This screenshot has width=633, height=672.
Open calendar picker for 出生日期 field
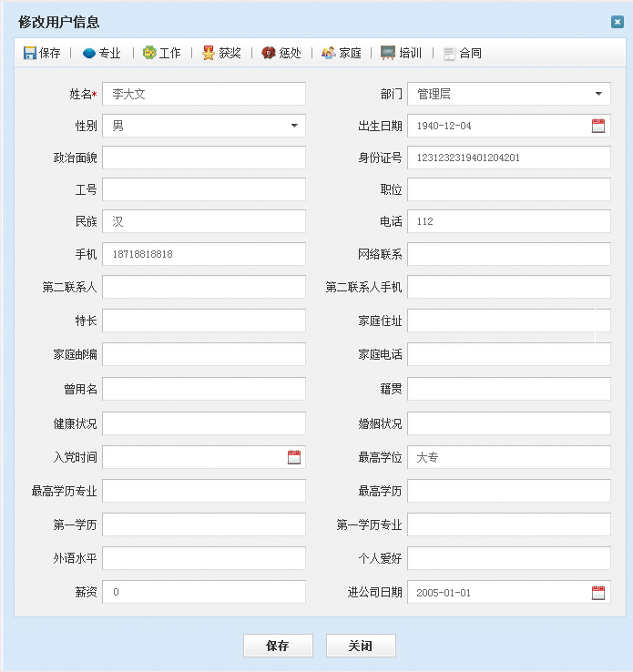click(598, 126)
